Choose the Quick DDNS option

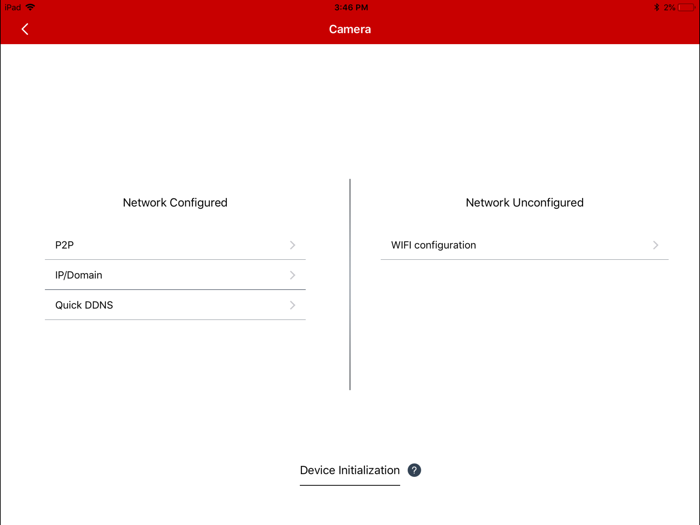[x=175, y=305]
